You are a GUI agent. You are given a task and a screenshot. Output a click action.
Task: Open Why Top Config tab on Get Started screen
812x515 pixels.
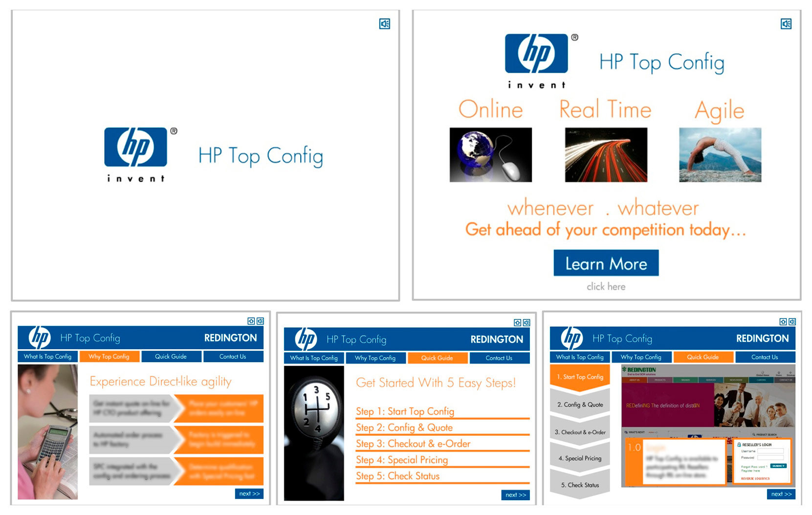click(375, 358)
